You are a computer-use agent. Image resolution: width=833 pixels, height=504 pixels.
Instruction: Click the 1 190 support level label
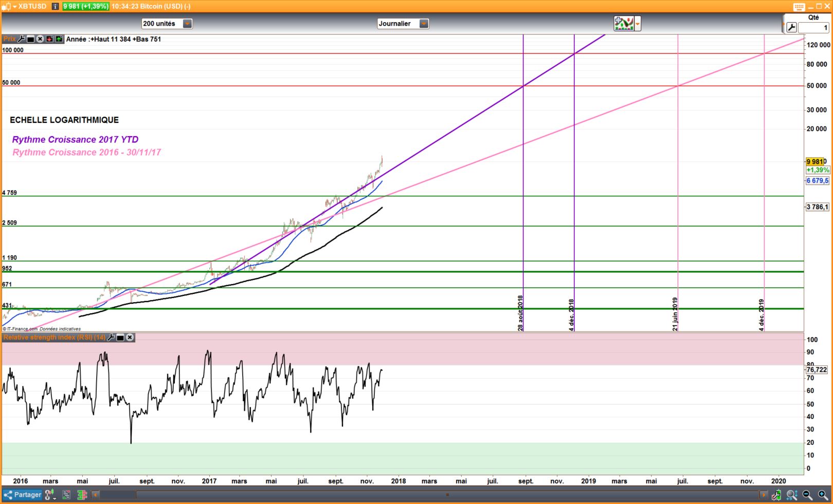(10, 257)
